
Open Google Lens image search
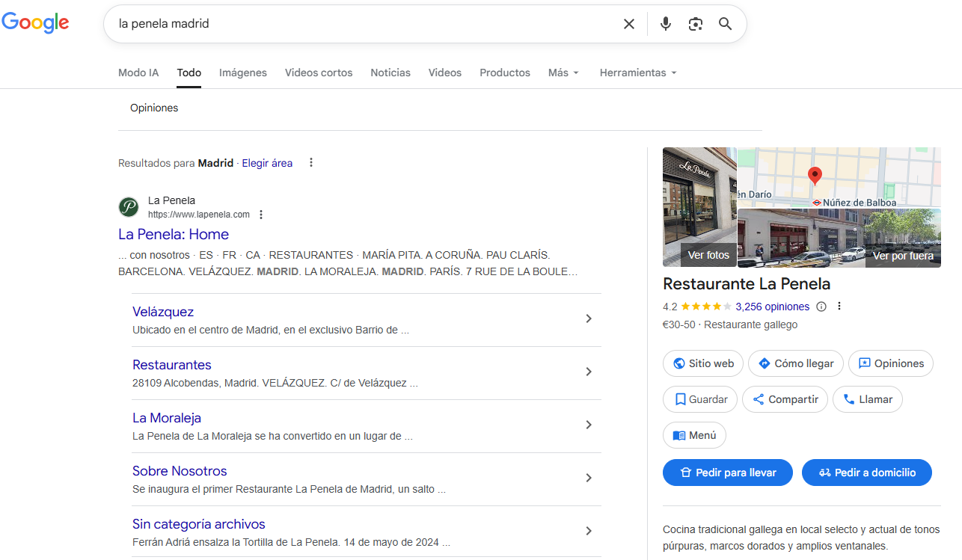point(696,24)
